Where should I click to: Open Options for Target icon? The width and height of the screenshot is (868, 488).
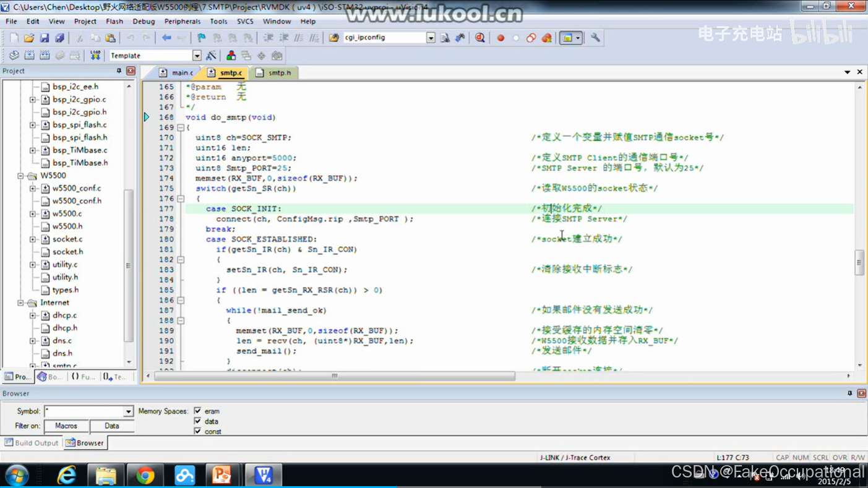tap(211, 56)
